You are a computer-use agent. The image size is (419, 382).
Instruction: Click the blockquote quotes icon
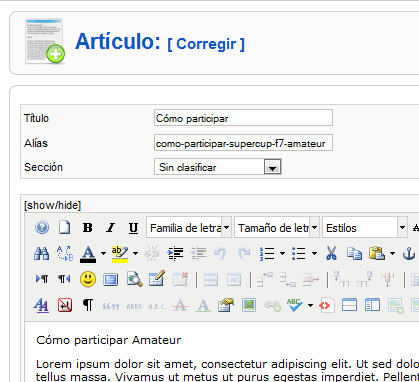(x=111, y=306)
